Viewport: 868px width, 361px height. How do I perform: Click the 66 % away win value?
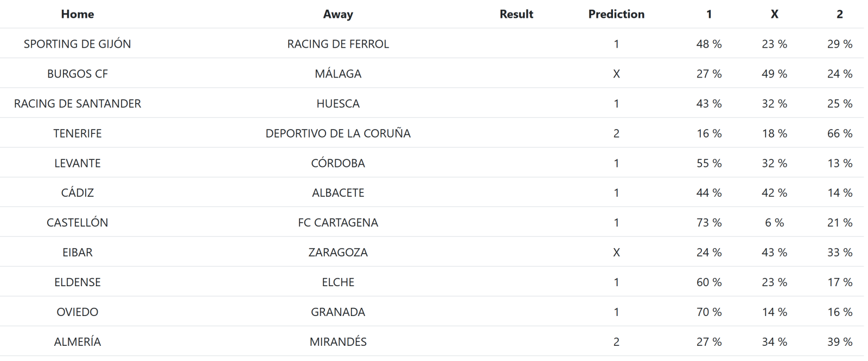point(839,133)
